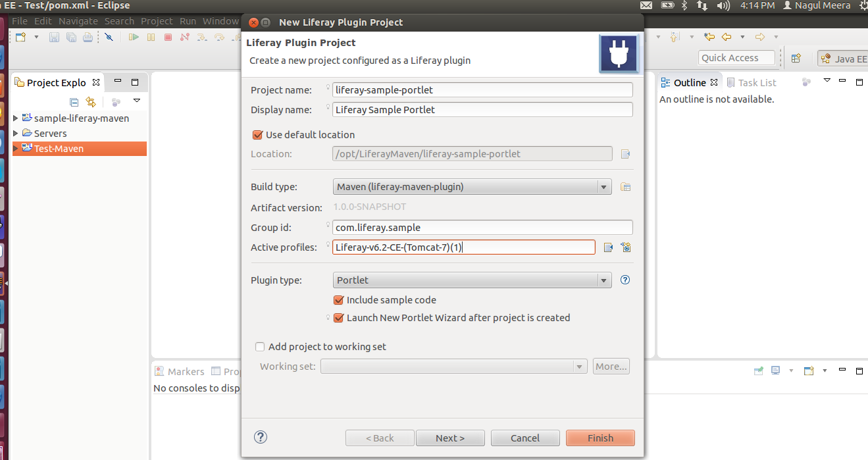This screenshot has height=460, width=868.
Task: Uncheck Use default location
Action: [257, 134]
